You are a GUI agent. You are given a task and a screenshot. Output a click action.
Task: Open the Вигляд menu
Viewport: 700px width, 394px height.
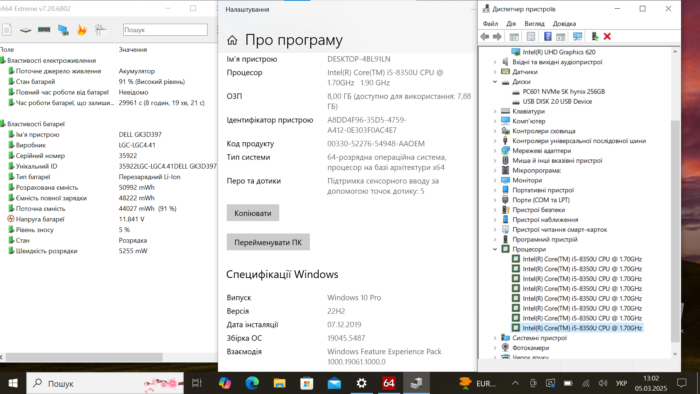534,24
